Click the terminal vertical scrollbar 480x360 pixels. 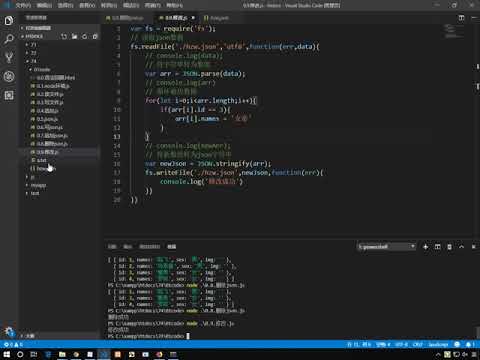click(478, 332)
